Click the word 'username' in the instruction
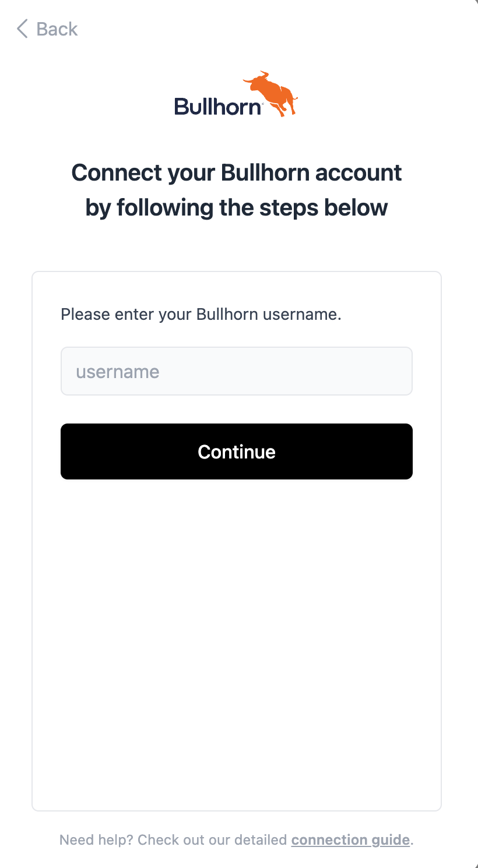478x868 pixels. click(301, 315)
